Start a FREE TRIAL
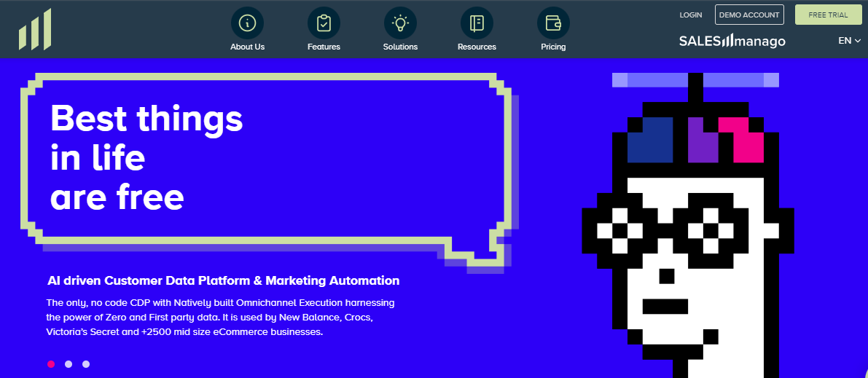The height and width of the screenshot is (378, 868). [x=828, y=15]
